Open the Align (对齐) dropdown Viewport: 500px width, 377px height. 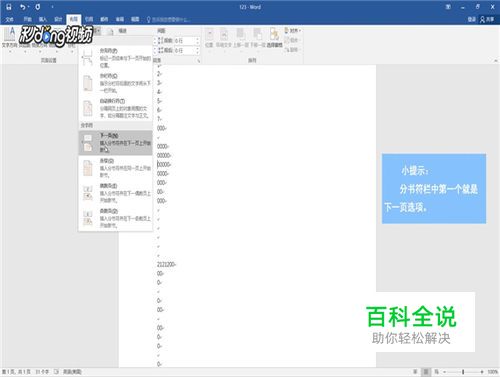tap(293, 31)
